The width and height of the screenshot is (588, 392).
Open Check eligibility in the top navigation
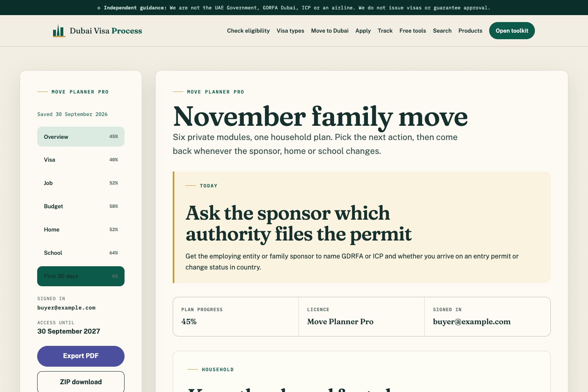click(x=248, y=31)
